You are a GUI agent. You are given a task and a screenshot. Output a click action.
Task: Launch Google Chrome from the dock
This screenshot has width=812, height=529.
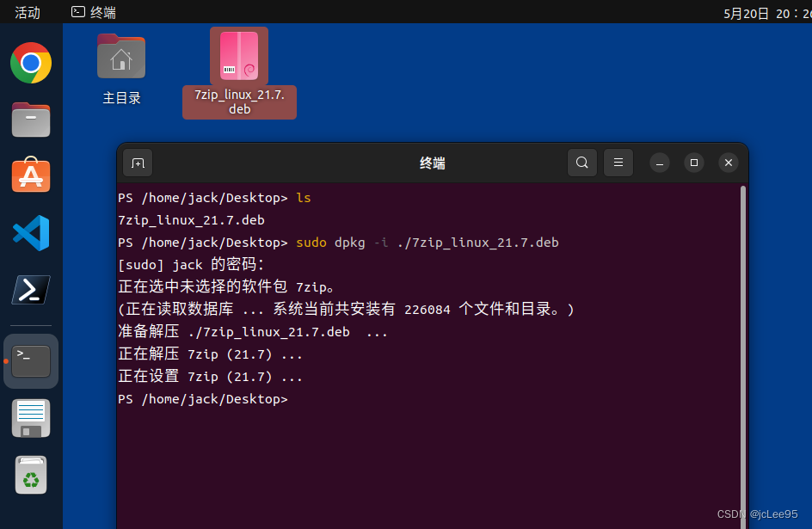pyautogui.click(x=31, y=63)
